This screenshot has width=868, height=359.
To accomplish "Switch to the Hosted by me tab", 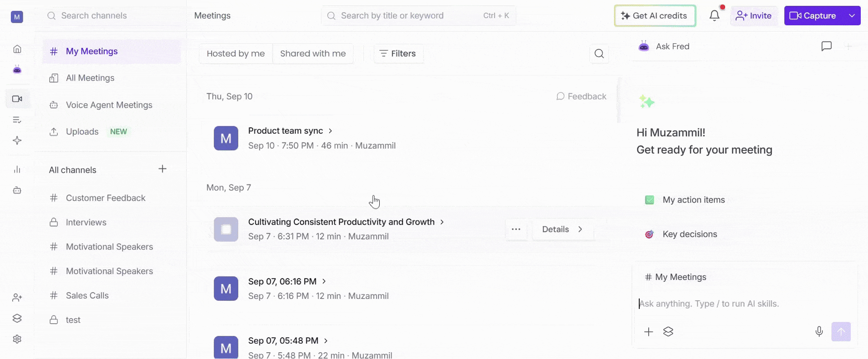I will point(236,54).
